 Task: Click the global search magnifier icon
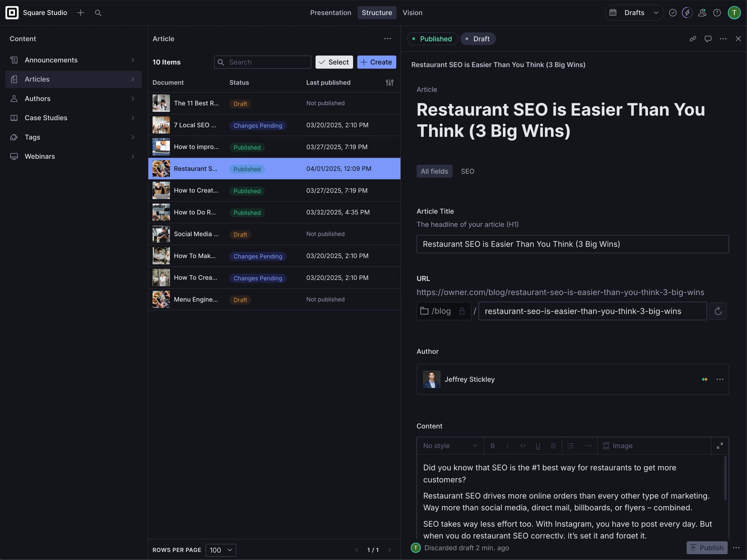point(98,13)
